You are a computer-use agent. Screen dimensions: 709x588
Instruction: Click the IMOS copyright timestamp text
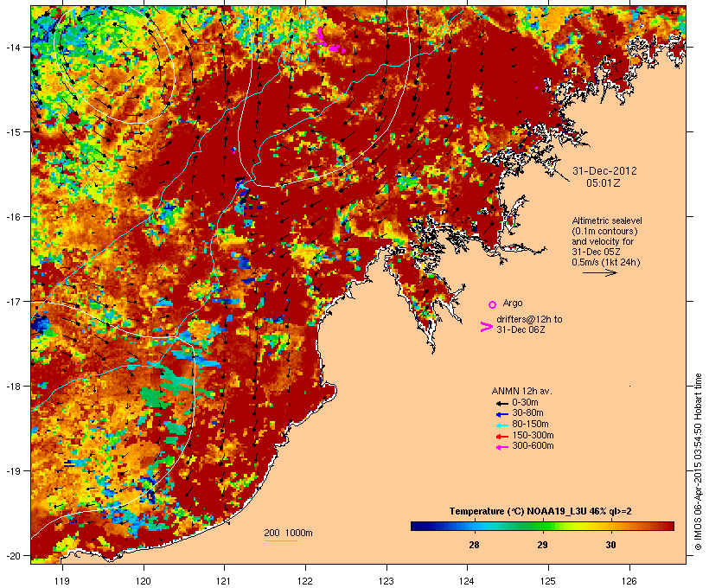(x=698, y=462)
